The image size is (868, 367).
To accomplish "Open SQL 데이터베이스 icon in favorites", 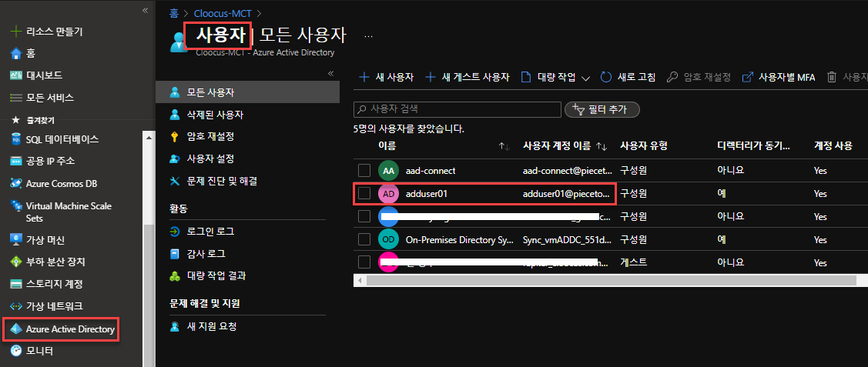I will [16, 139].
